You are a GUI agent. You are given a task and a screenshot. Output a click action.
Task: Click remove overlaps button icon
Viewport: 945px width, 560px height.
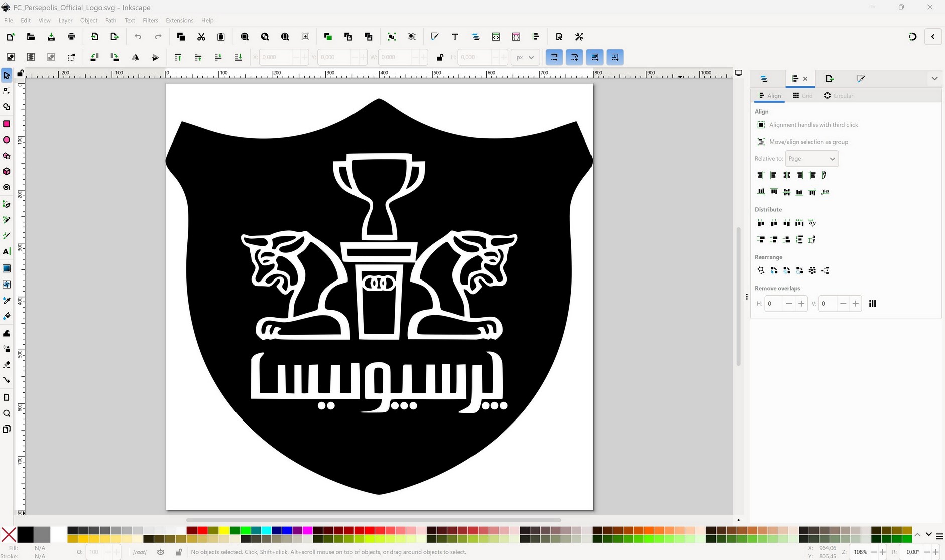tap(873, 304)
